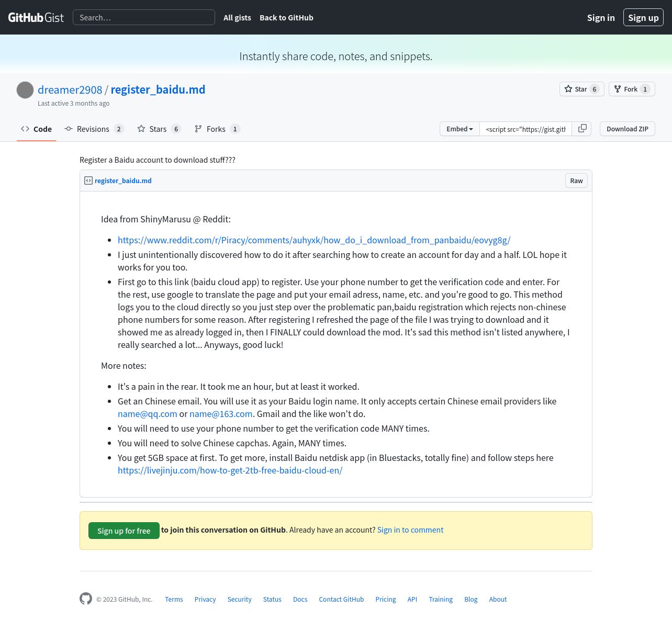Open the API footer link
This screenshot has height=631, width=672.
pos(412,599)
